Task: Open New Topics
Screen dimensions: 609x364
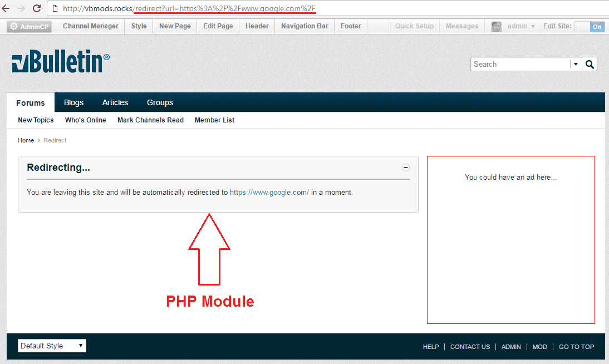Action: pyautogui.click(x=36, y=120)
